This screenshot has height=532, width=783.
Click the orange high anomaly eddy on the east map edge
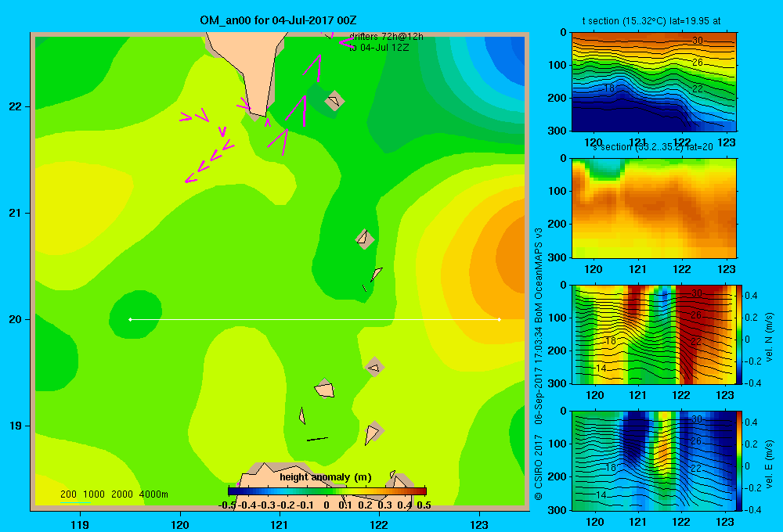coord(512,257)
